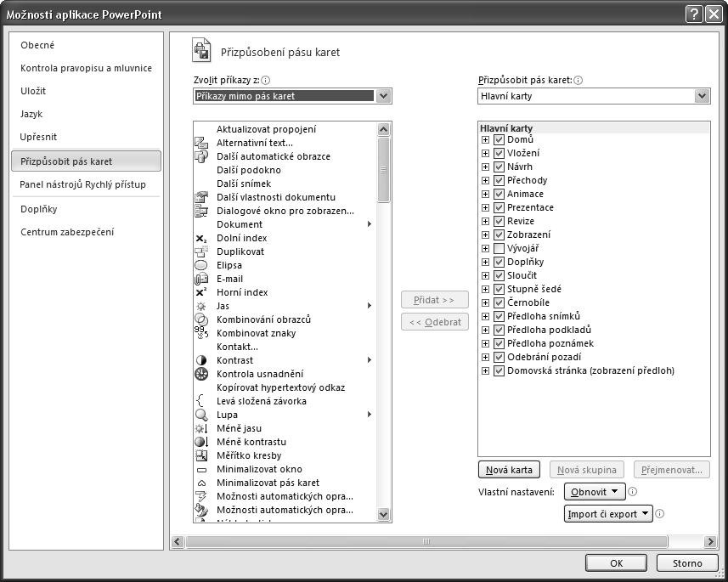728x582 pixels.
Task: Click the Alternativní text icon
Action: click(x=201, y=143)
